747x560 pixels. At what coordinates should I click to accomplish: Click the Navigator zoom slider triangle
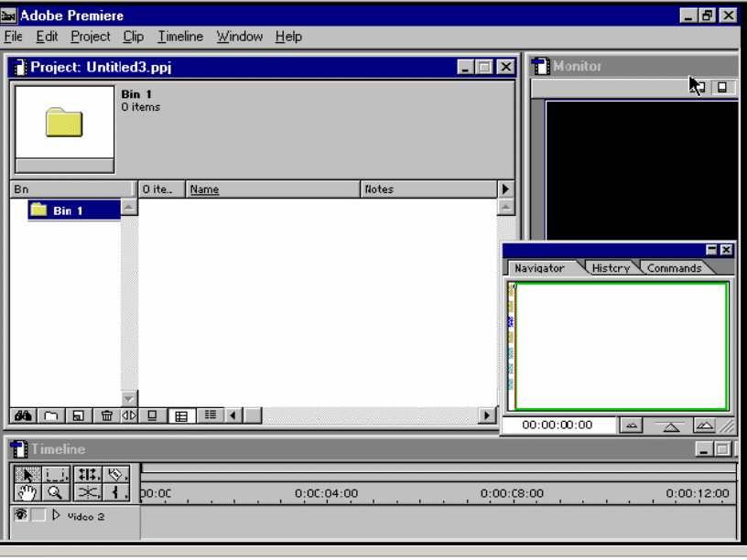(x=670, y=427)
